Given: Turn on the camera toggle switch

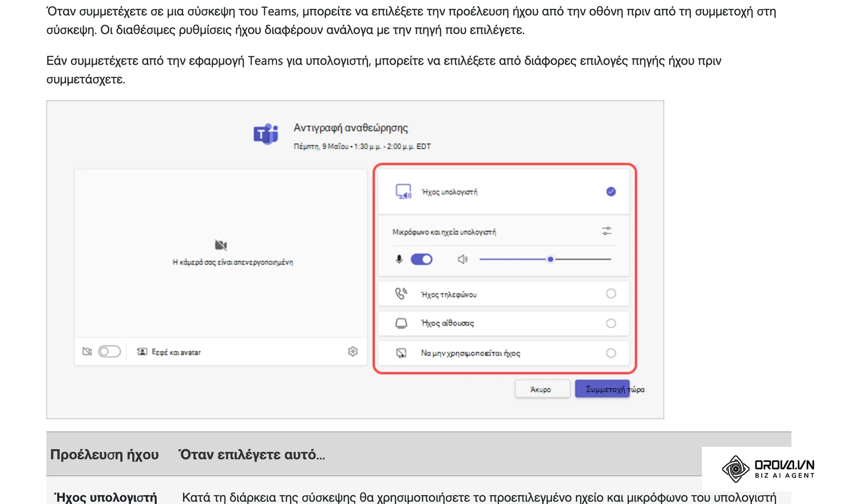Looking at the screenshot, I should (110, 352).
